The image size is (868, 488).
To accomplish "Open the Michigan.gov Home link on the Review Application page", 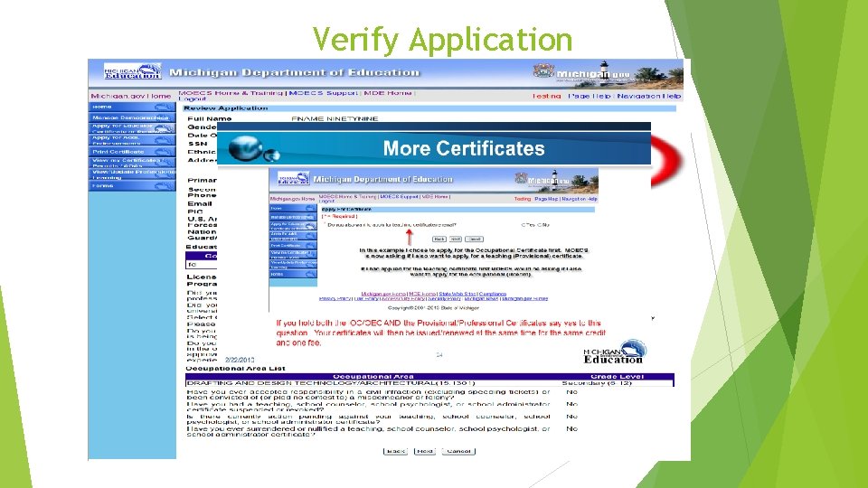I will point(130,97).
